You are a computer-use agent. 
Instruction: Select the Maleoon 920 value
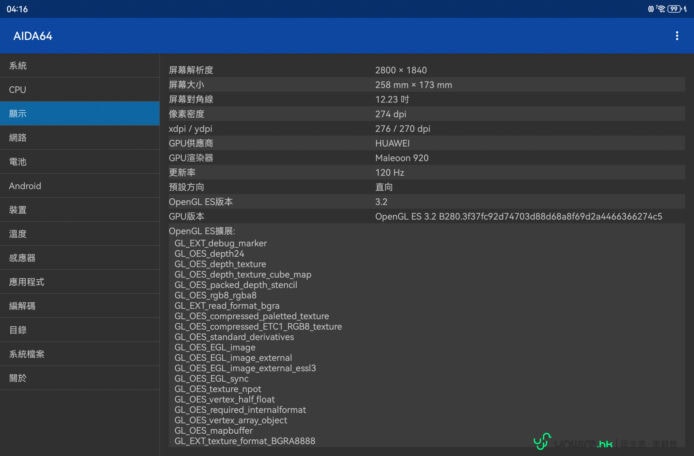coord(402,158)
